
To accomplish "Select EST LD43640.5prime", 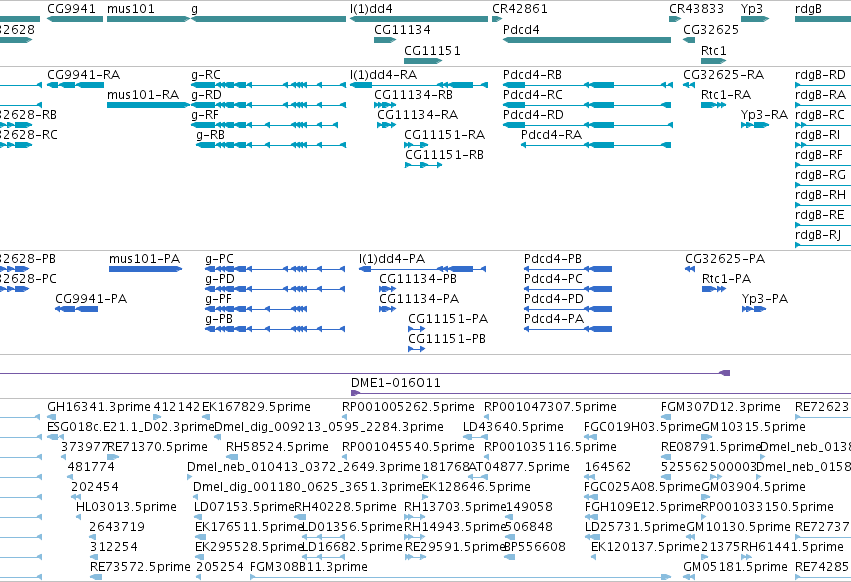I will pyautogui.click(x=513, y=427).
